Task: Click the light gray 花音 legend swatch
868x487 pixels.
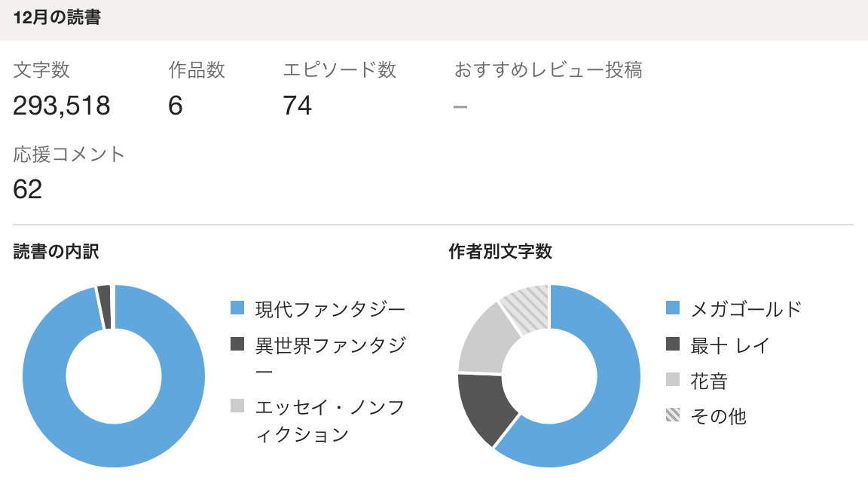Action: pyautogui.click(x=673, y=379)
